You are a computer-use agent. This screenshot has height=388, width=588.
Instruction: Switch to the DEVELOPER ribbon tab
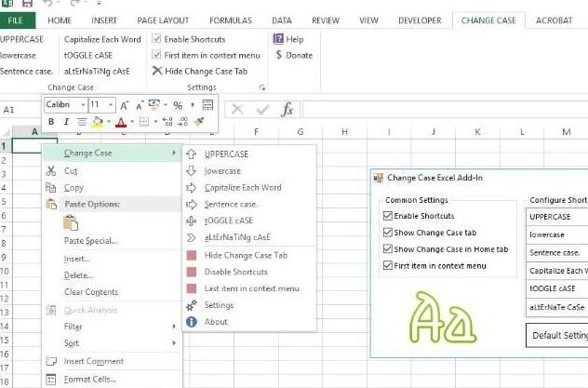tap(420, 20)
